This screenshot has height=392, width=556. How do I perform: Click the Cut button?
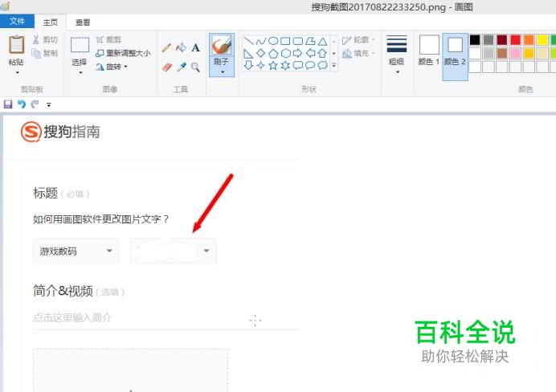tap(45, 39)
